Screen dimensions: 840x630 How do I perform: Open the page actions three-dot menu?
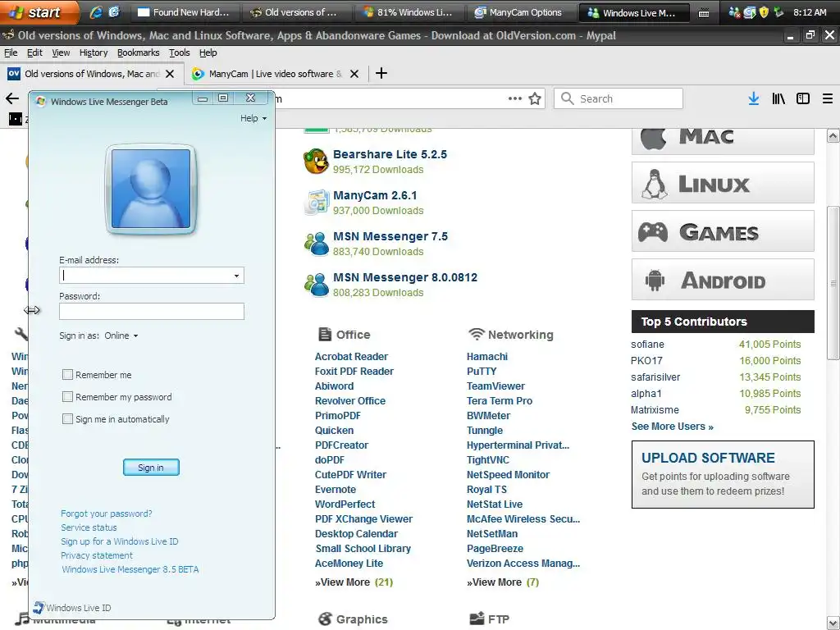pyautogui.click(x=515, y=98)
